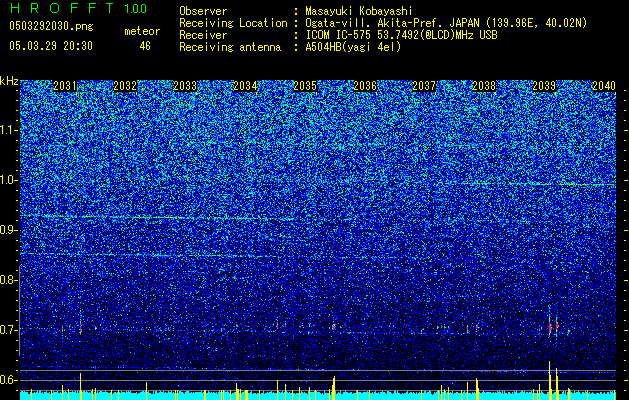Click the 0.7 kHz axis label

pos(9,330)
